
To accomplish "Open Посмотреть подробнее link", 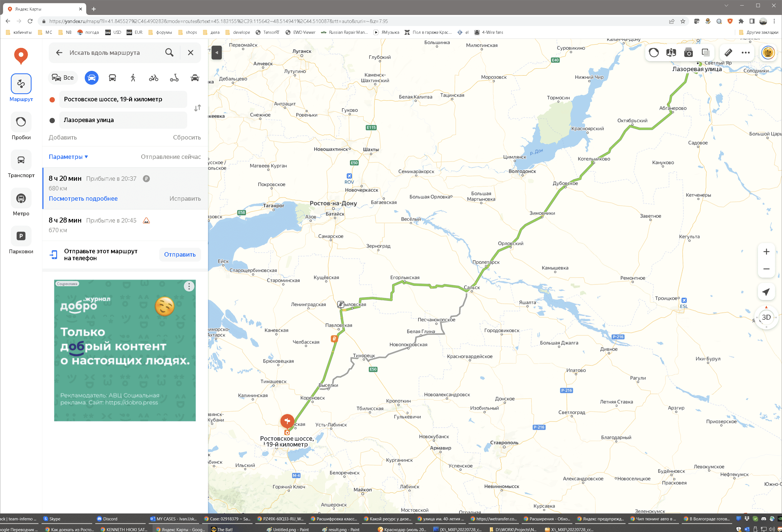I will (83, 198).
